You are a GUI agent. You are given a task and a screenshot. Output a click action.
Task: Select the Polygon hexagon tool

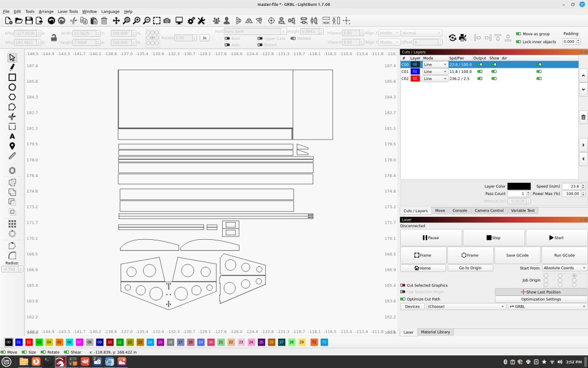click(12, 97)
